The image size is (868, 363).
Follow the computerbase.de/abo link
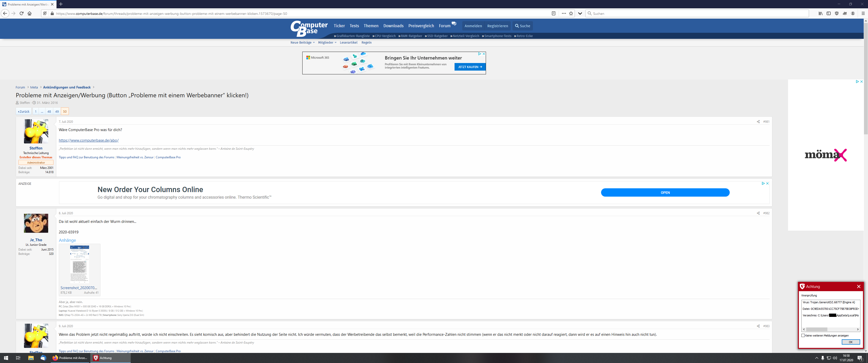coord(89,140)
